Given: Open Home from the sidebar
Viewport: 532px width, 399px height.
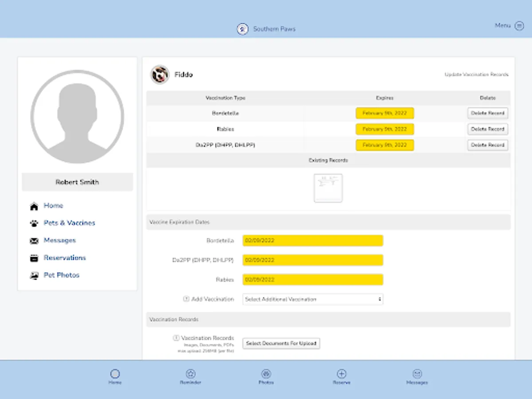Looking at the screenshot, I should click(53, 205).
